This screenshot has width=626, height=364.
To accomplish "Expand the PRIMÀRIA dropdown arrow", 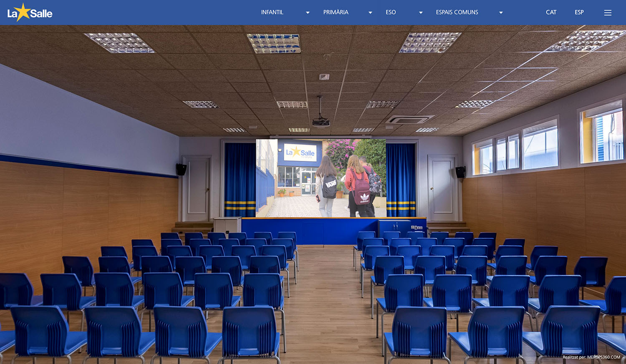I will tap(370, 13).
